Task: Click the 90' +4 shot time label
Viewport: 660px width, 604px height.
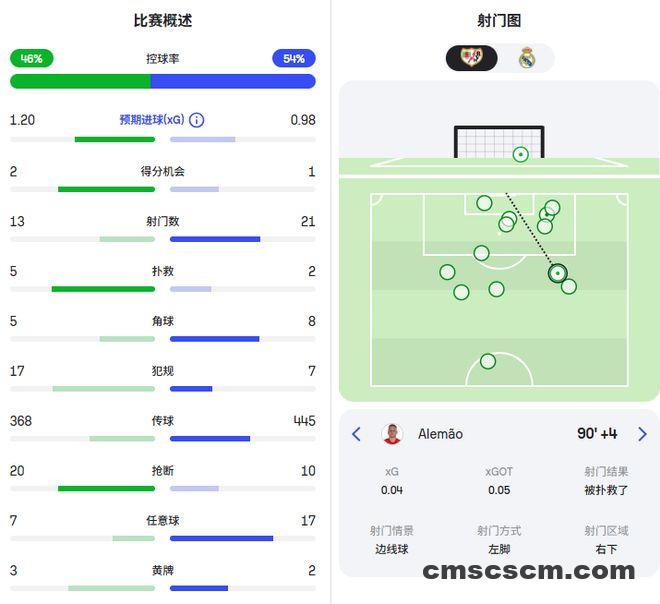Action: click(x=597, y=434)
